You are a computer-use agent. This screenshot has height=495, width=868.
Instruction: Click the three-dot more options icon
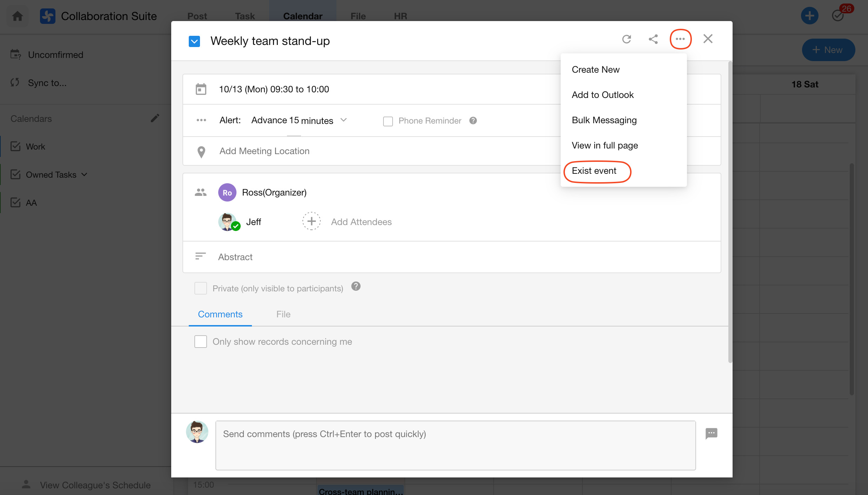pyautogui.click(x=680, y=39)
